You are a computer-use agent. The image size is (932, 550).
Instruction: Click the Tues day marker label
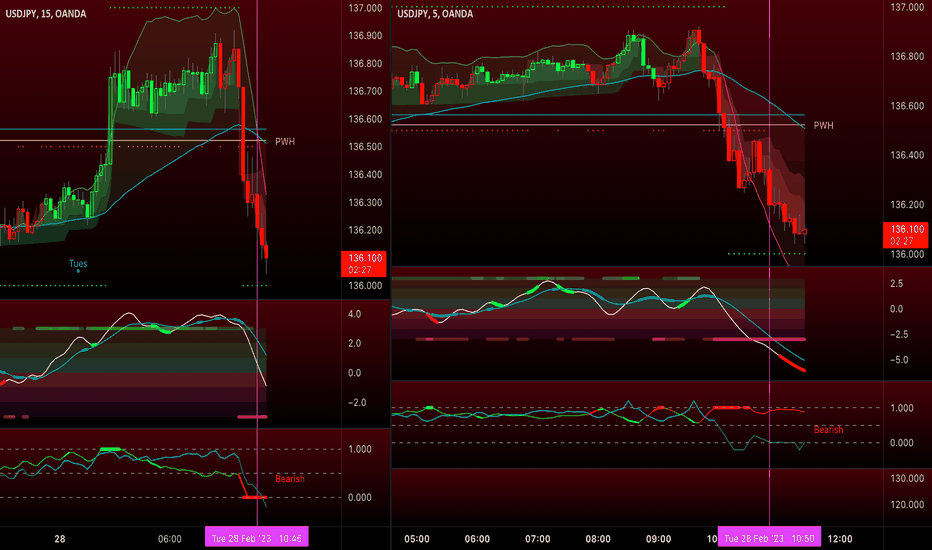point(78,263)
